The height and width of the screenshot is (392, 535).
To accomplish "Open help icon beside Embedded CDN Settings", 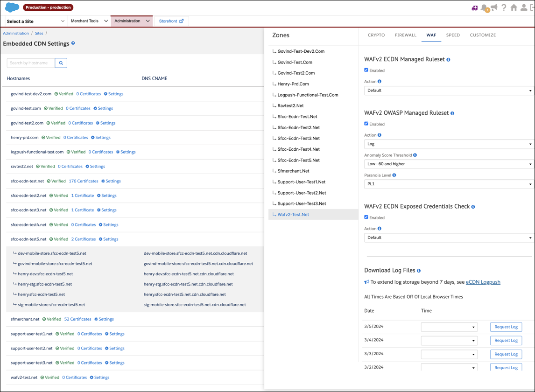I will [73, 43].
